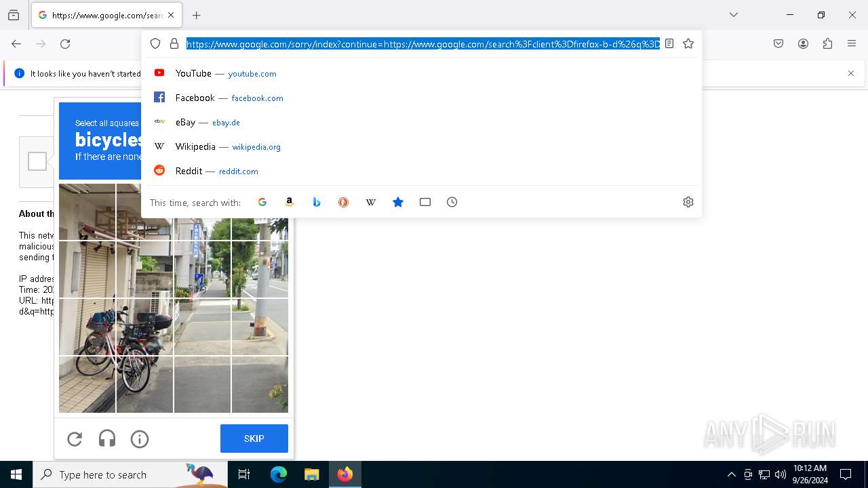
Task: Launch Microsoft Edge from taskbar
Action: [x=279, y=474]
